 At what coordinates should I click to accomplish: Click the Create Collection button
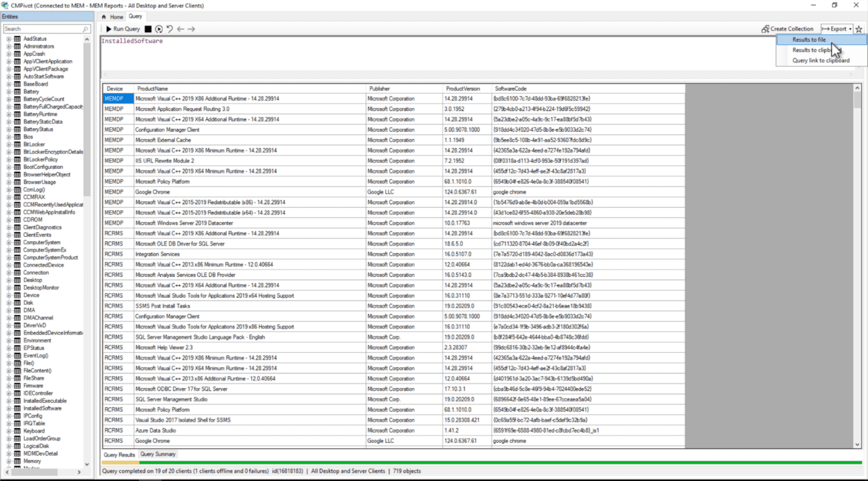pyautogui.click(x=788, y=29)
